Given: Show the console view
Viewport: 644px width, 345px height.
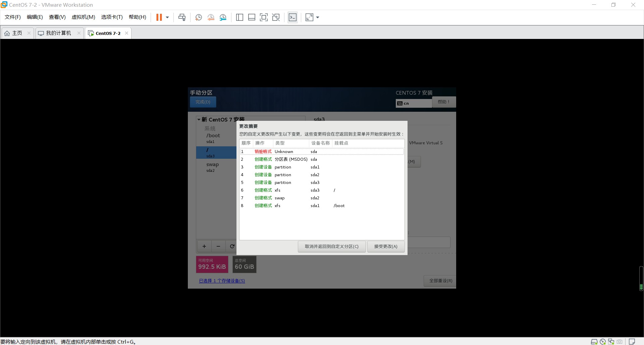Looking at the screenshot, I should tap(292, 17).
